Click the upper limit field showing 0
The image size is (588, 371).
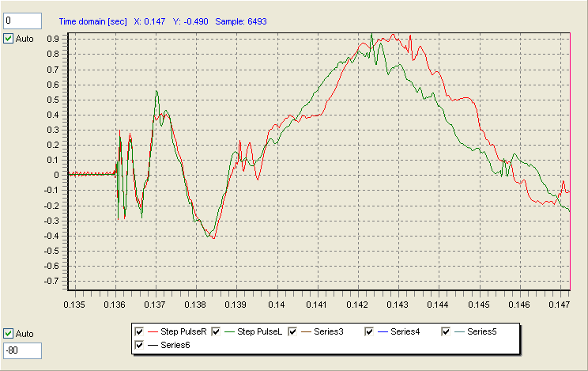click(x=22, y=21)
